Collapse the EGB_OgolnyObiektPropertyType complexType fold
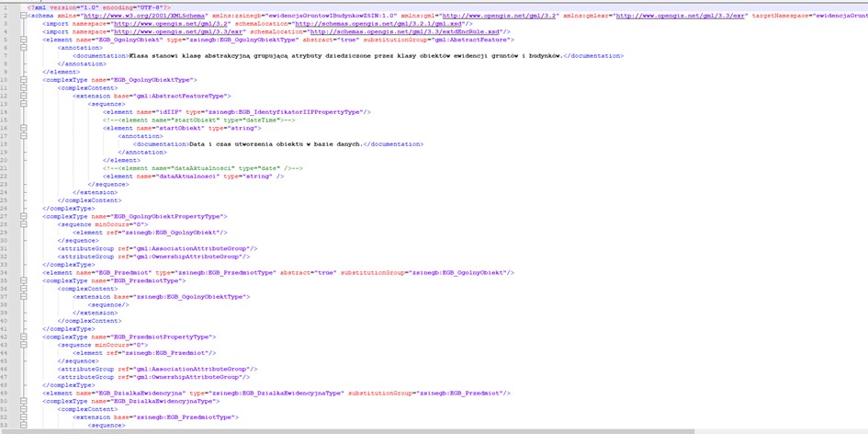 [x=22, y=216]
